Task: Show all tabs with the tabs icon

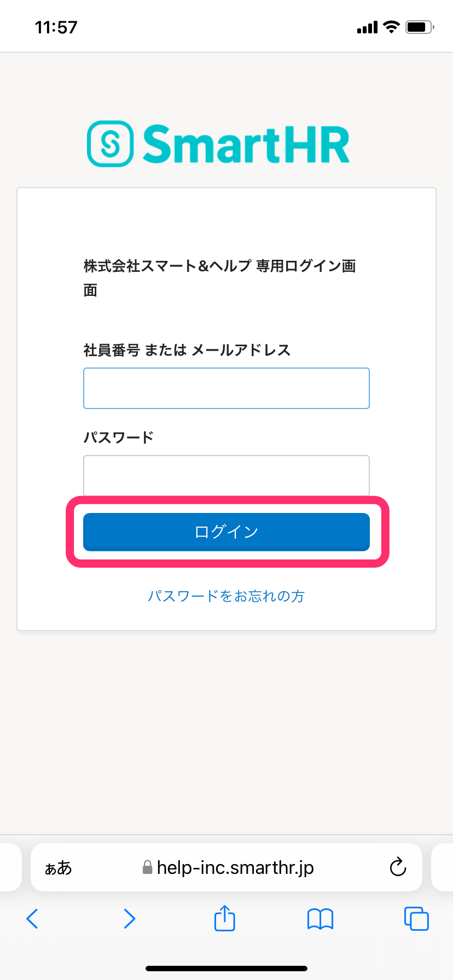Action: coord(416,919)
